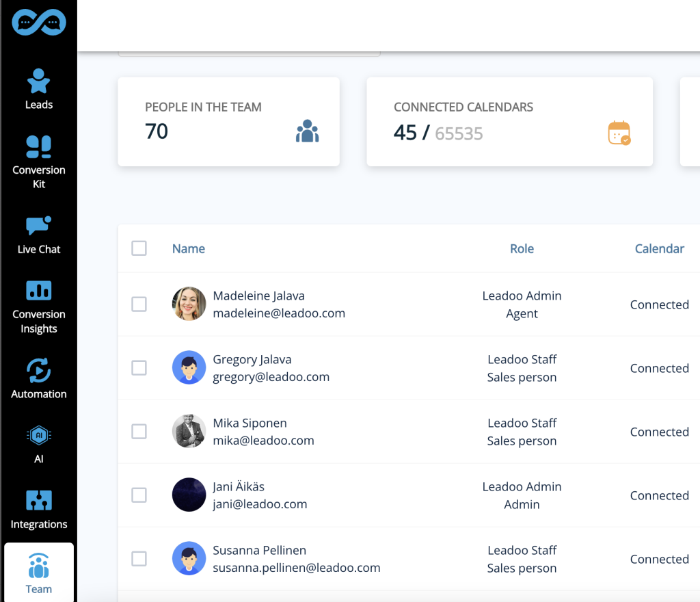Click the people in team icon
Screen dimensions: 700x602
307,131
